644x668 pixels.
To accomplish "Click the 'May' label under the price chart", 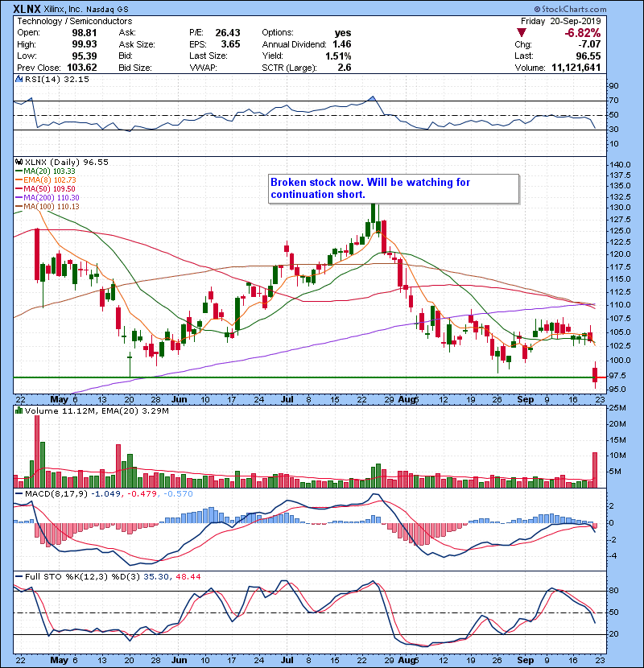I will tap(59, 399).
